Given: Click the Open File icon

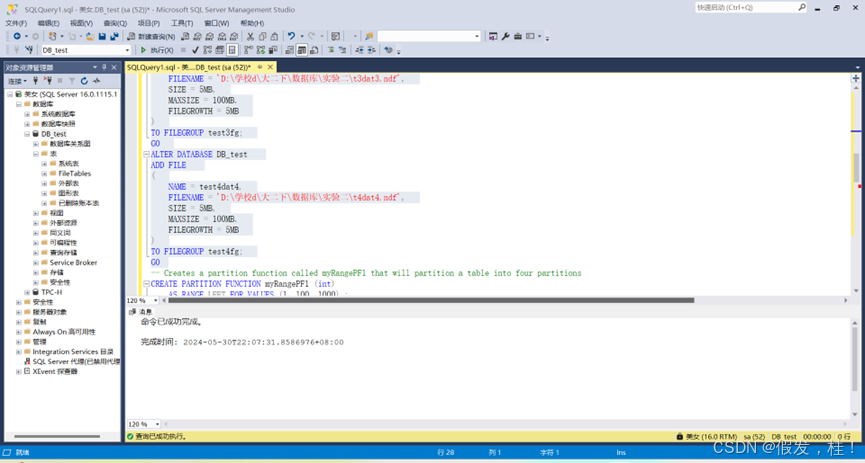Looking at the screenshot, I should 90,36.
